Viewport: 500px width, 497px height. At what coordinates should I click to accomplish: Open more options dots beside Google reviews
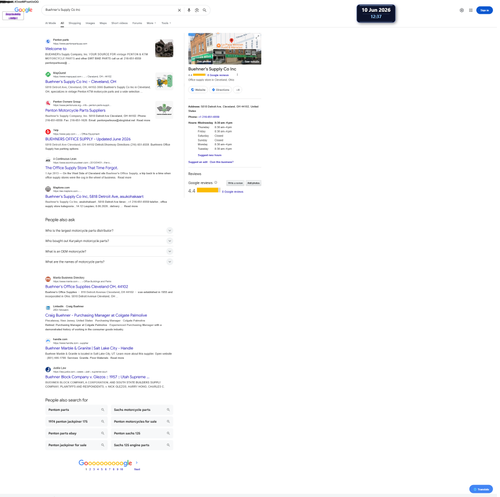(237, 75)
